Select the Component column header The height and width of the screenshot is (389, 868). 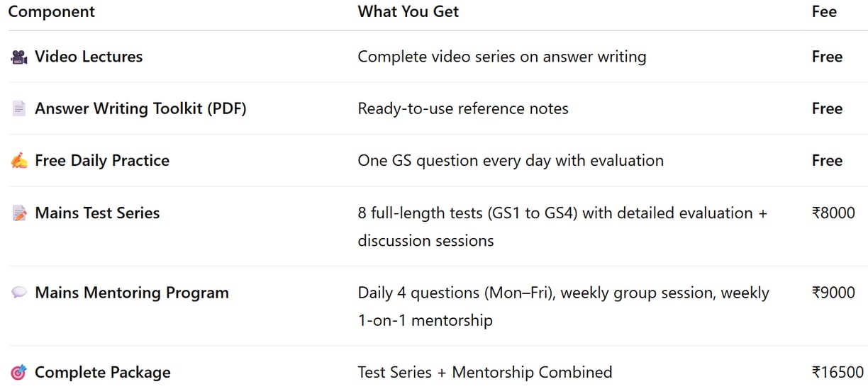pyautogui.click(x=51, y=12)
